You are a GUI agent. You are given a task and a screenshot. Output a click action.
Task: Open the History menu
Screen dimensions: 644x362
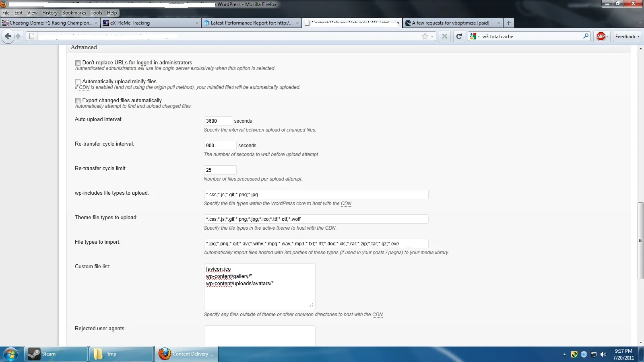[50, 13]
